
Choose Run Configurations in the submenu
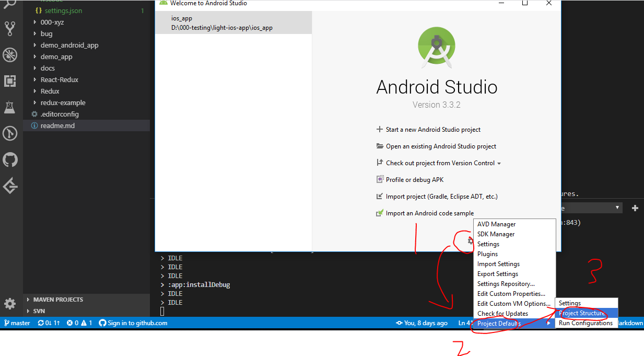[587, 323]
